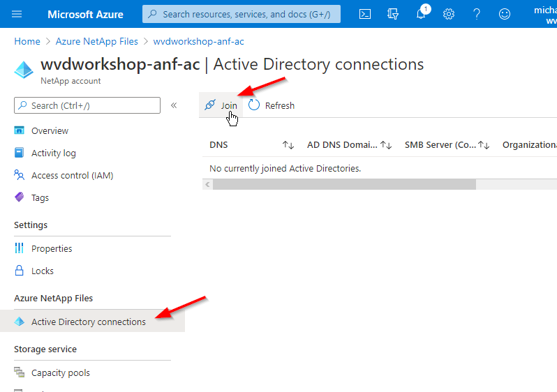Open Cloud Shell from the top bar

point(365,14)
